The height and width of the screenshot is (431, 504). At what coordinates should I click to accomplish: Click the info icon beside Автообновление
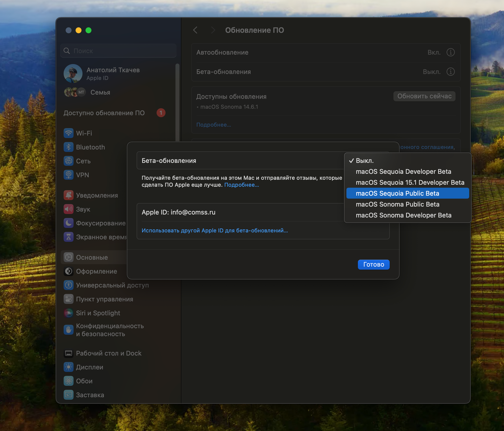coord(451,52)
